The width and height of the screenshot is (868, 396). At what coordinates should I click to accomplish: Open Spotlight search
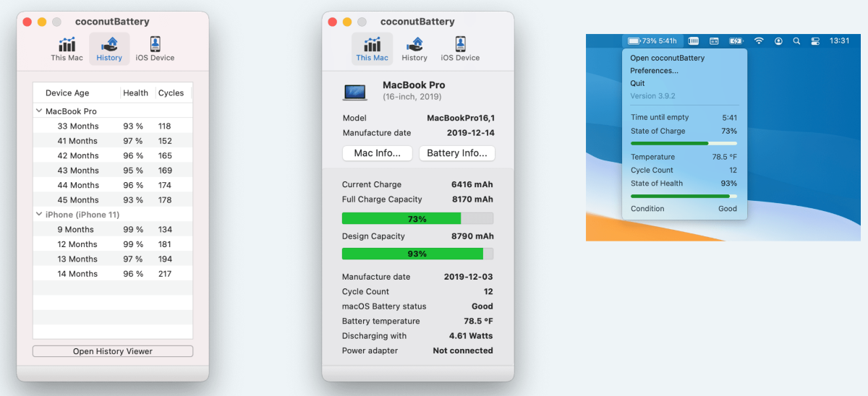[796, 41]
